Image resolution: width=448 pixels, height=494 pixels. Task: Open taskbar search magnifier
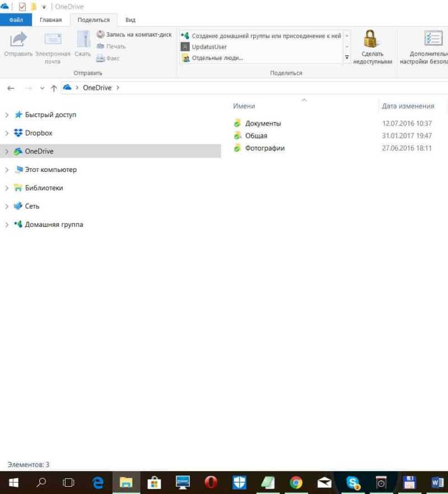(41, 482)
